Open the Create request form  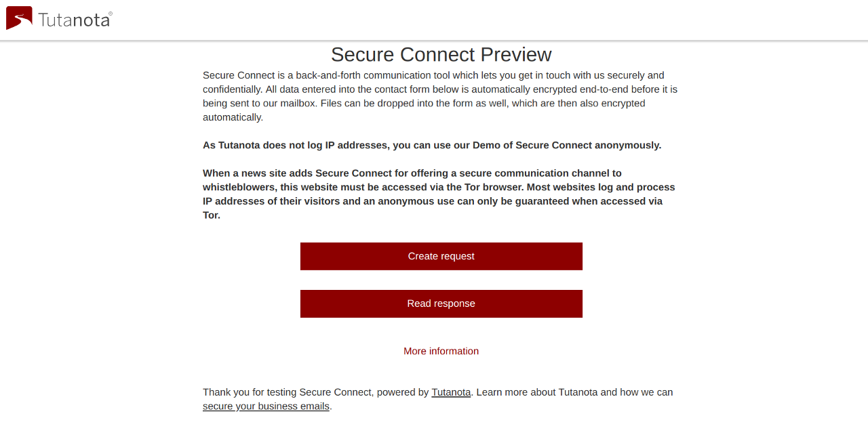click(441, 256)
